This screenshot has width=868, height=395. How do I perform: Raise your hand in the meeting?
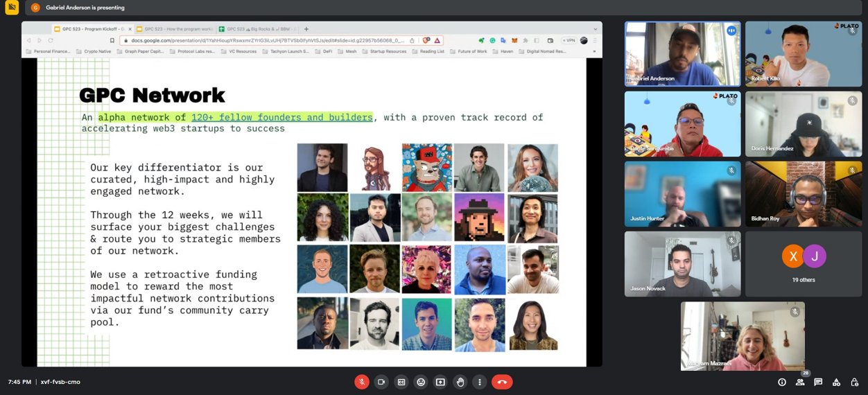460,382
